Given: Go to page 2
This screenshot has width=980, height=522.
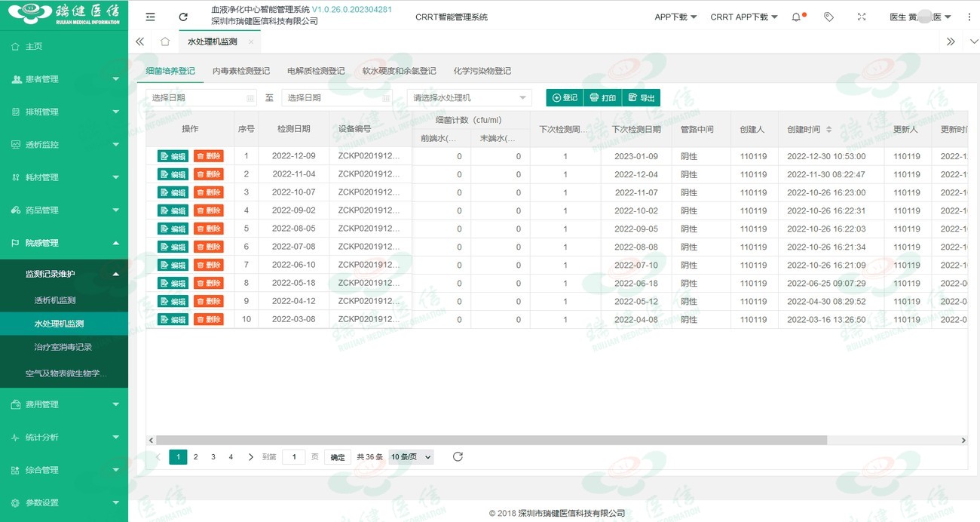Looking at the screenshot, I should click(x=195, y=456).
